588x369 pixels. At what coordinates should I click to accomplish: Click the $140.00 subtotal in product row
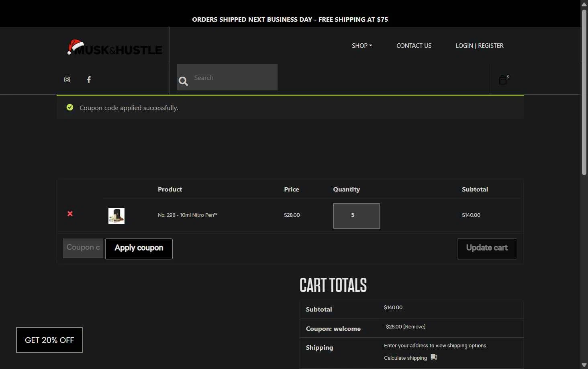(x=471, y=215)
